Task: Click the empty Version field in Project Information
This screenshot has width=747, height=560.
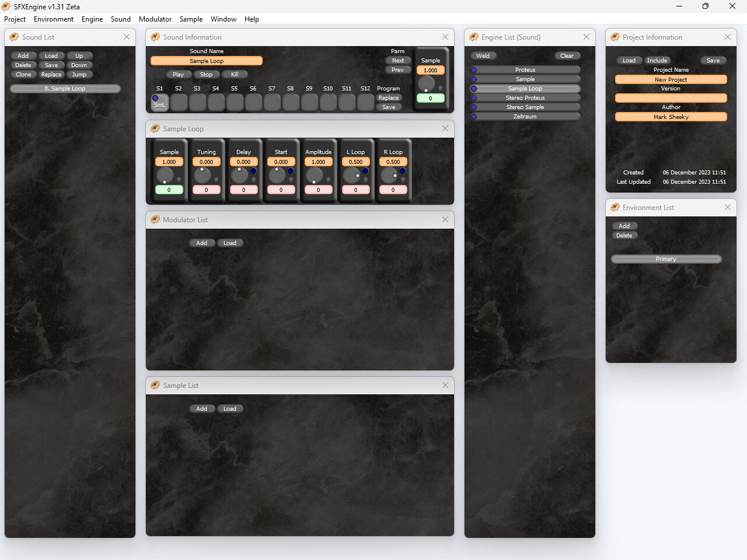Action: (x=671, y=98)
